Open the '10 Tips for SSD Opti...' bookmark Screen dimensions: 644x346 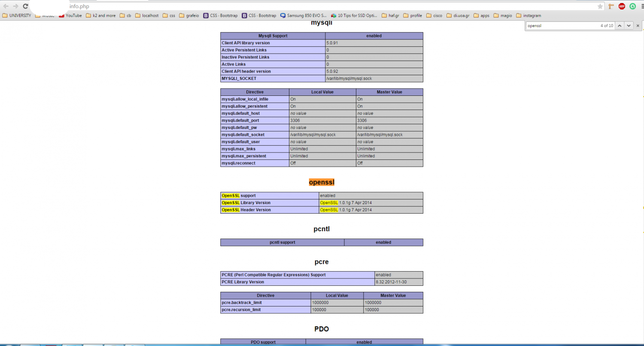pos(354,15)
